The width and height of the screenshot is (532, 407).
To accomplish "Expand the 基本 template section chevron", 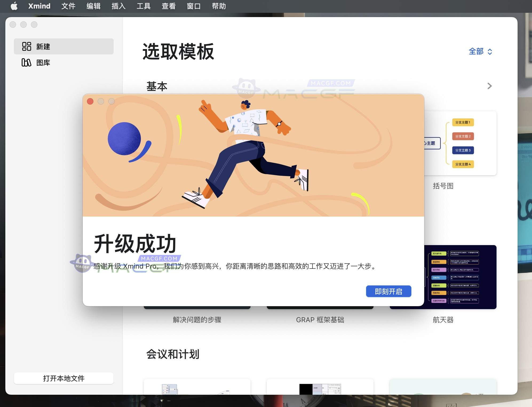I will [490, 86].
